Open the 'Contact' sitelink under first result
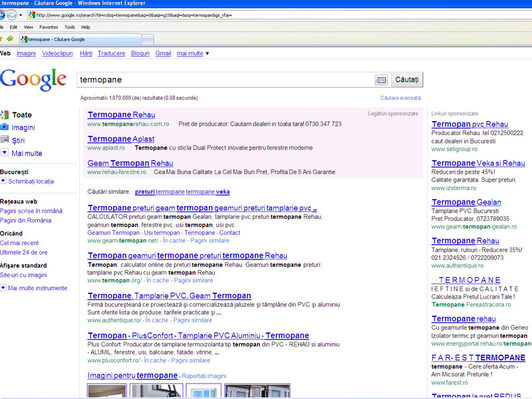Screen dimensions: 532x399 point(229,233)
